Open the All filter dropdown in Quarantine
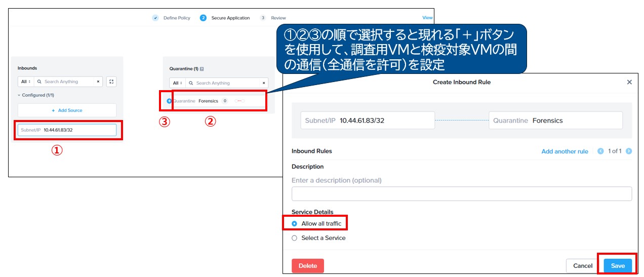This screenshot has height=277, width=644. (x=176, y=83)
